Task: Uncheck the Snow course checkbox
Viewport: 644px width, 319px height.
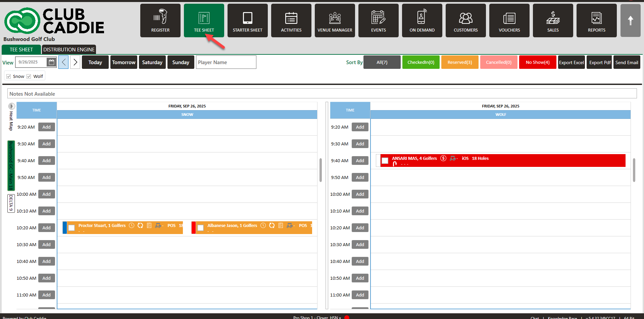Action: pyautogui.click(x=9, y=76)
